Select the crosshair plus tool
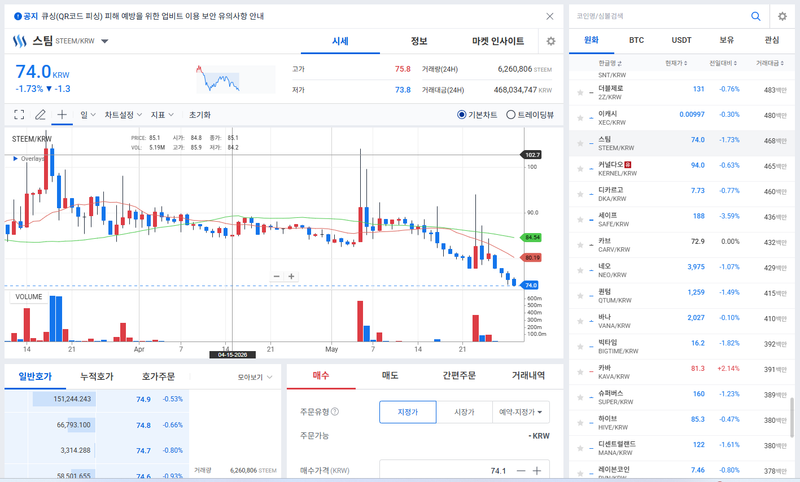Viewport: 800px width, 482px height. point(62,115)
